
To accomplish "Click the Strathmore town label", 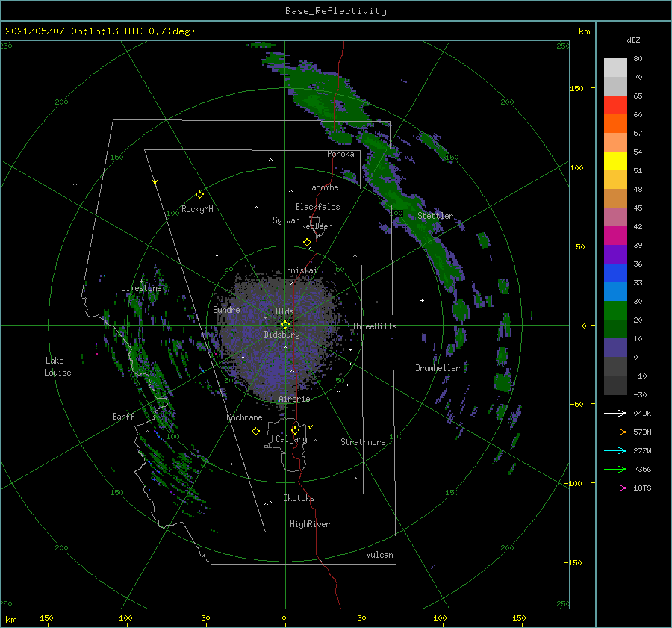I will pyautogui.click(x=363, y=442).
